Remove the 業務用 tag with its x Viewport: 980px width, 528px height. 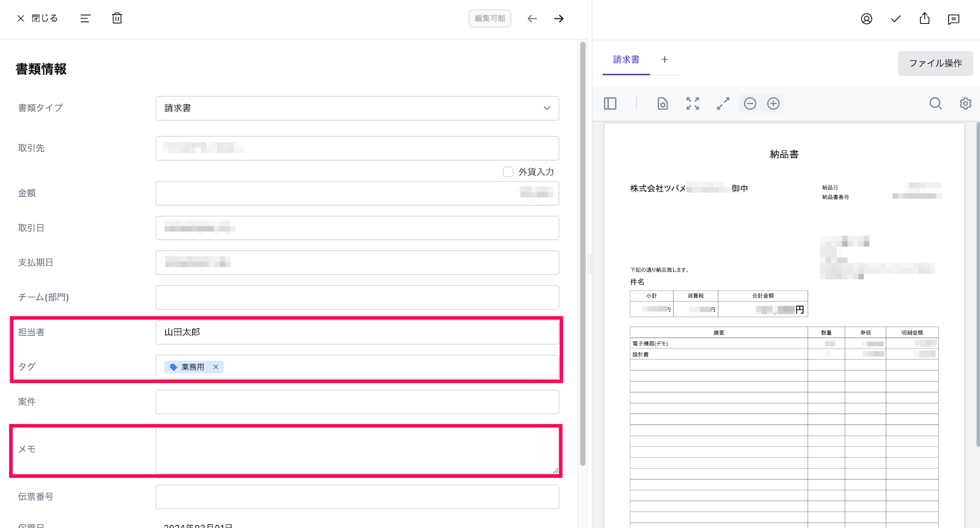click(216, 367)
